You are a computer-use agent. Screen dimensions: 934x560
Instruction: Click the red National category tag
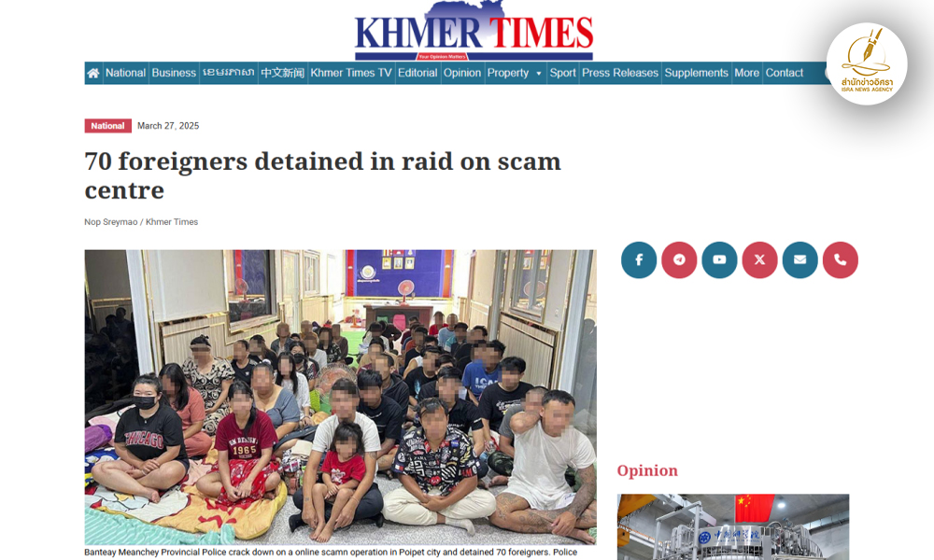tap(107, 126)
